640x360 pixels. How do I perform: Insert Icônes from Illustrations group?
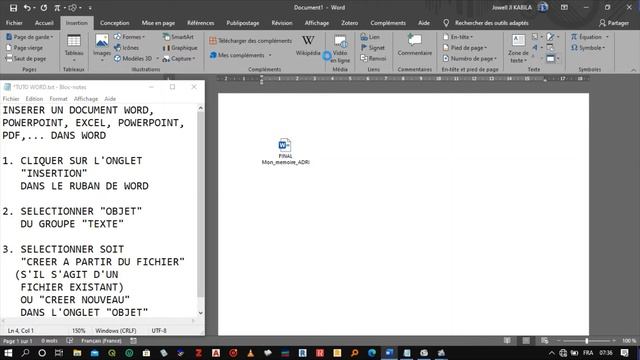127,48
